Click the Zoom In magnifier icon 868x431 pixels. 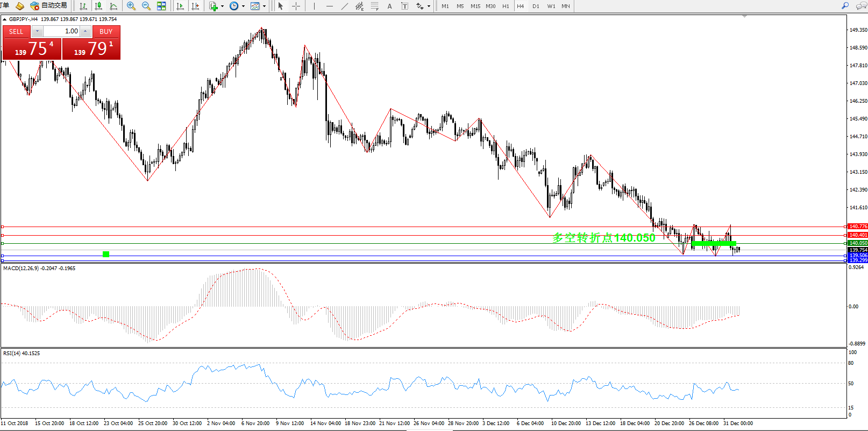coord(131,6)
